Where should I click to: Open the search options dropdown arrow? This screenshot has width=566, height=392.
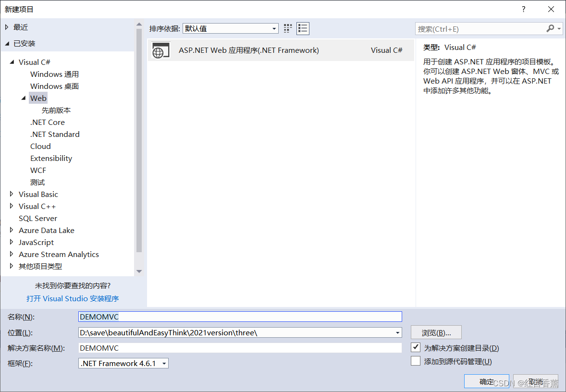click(559, 29)
